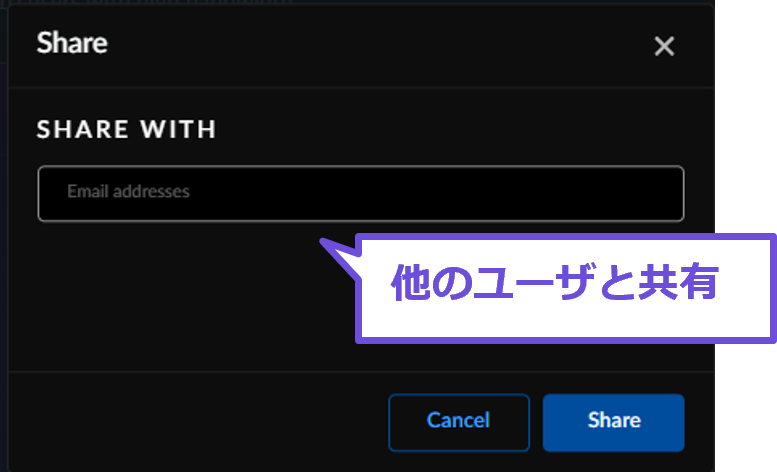The width and height of the screenshot is (777, 472).
Task: Cancel the sharing dialog
Action: 459,422
